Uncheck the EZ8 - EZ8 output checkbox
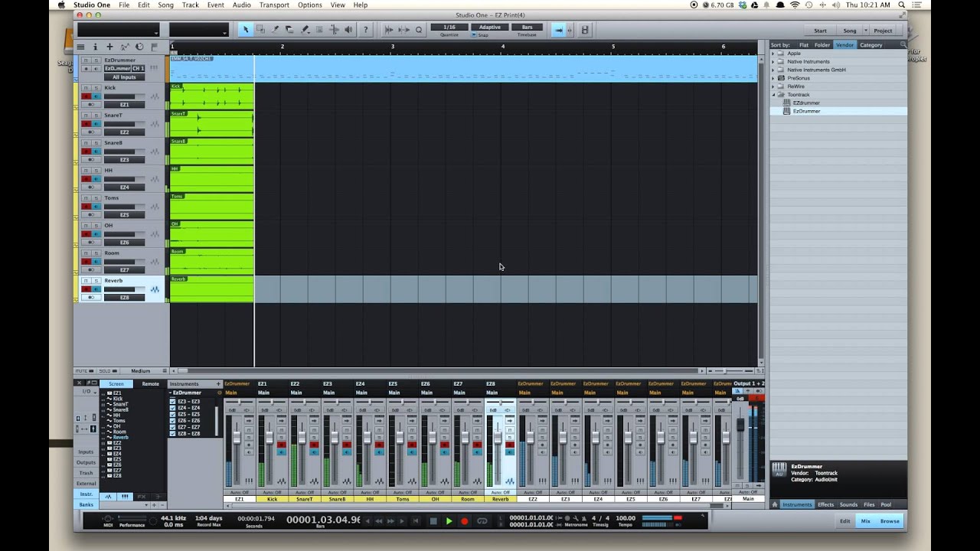This screenshot has height=551, width=980. tap(173, 433)
